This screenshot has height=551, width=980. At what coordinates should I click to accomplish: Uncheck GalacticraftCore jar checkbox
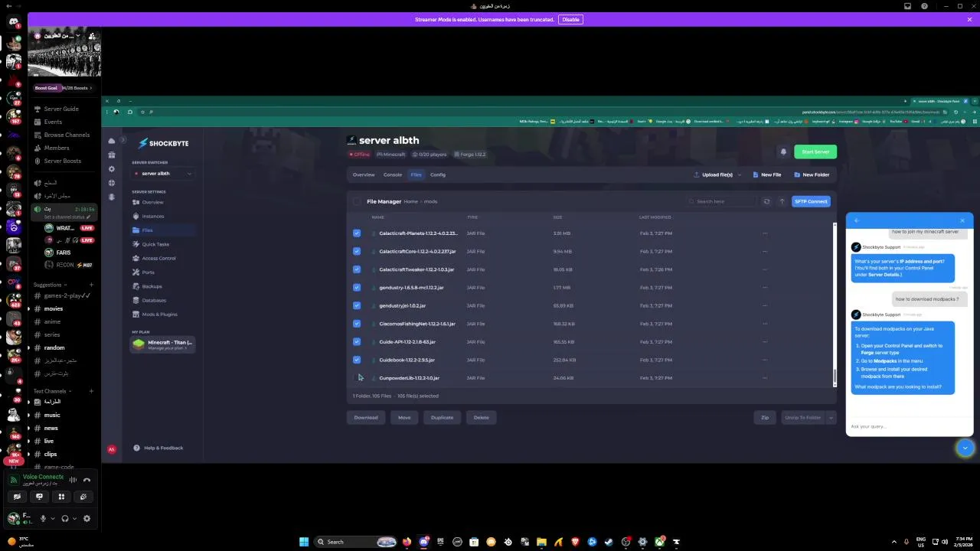pyautogui.click(x=357, y=251)
